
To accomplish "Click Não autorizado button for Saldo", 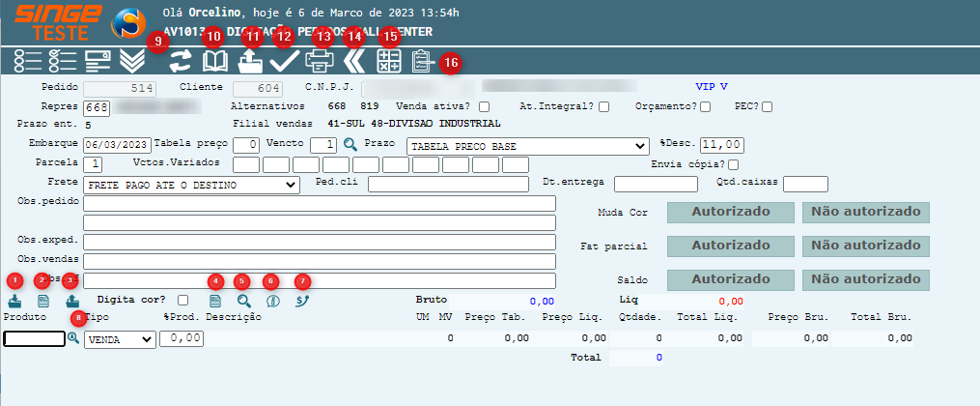I will coord(865,279).
